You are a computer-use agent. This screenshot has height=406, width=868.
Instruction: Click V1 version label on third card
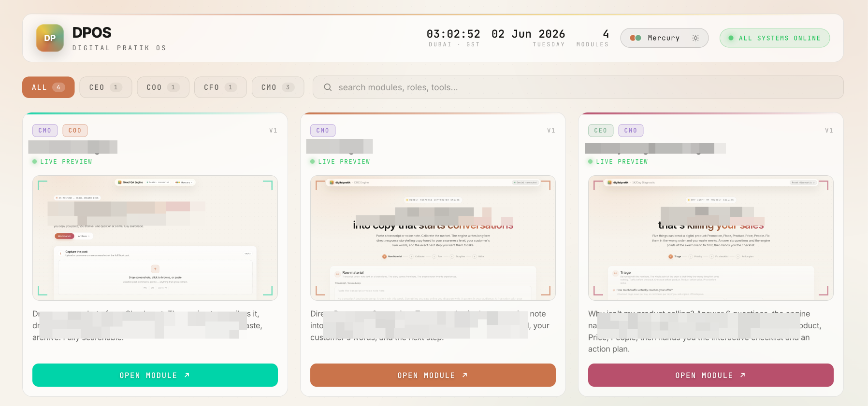(829, 130)
